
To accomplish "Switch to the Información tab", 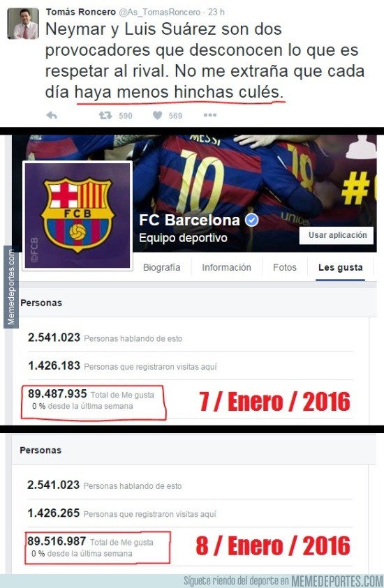I will [226, 267].
